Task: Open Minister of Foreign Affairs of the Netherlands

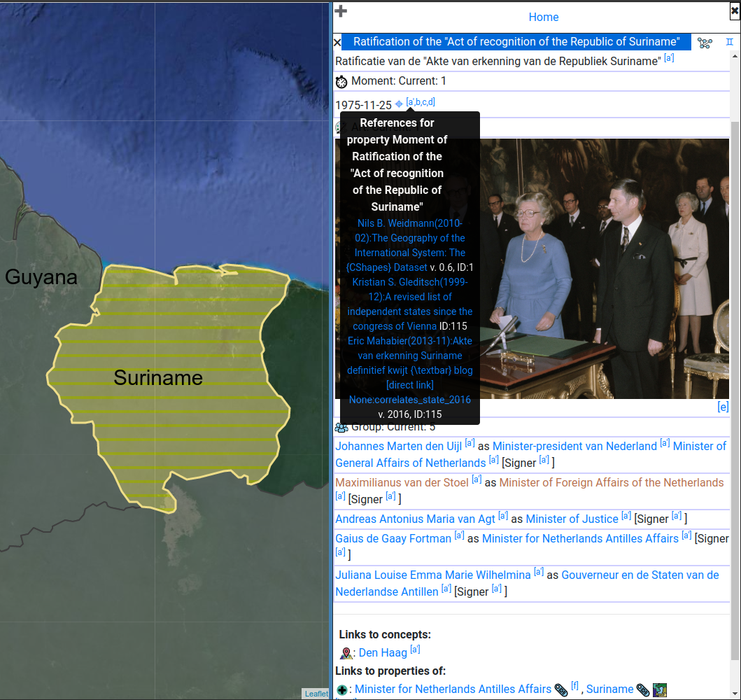Action: [611, 482]
